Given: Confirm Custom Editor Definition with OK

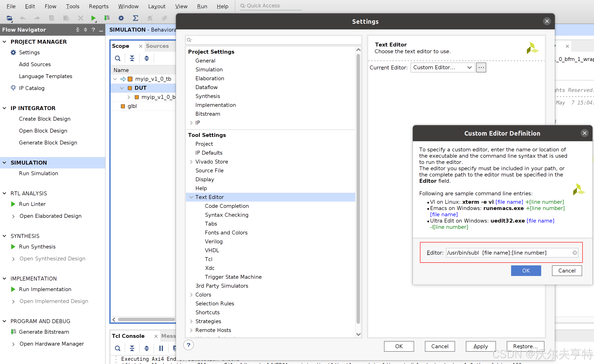Looking at the screenshot, I should (526, 271).
